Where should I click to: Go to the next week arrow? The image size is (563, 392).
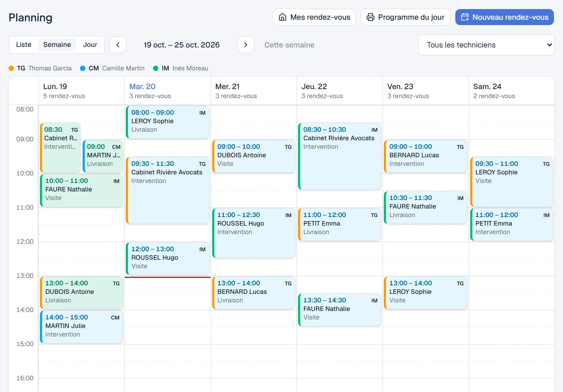pos(246,45)
